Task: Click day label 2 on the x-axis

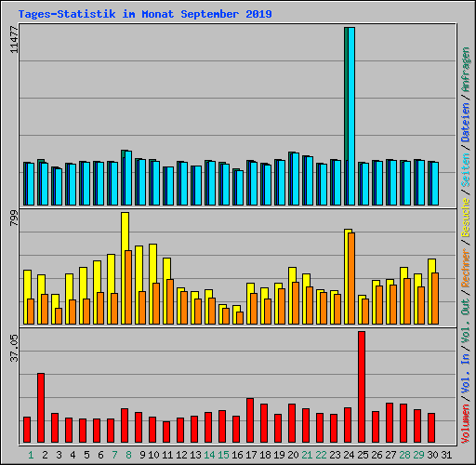Action: pos(45,455)
